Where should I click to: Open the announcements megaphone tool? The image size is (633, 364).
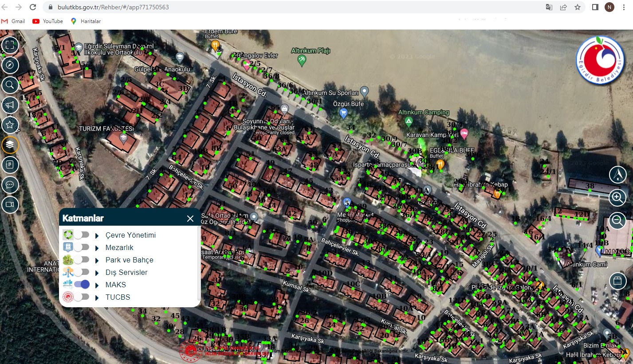point(10,105)
